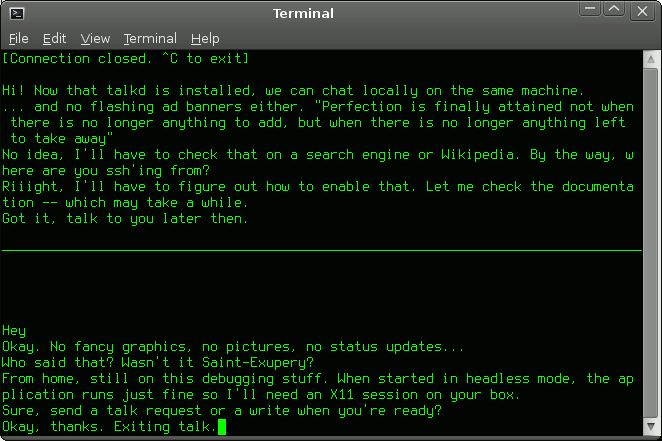
Task: Open the Edit menu
Action: tap(54, 39)
